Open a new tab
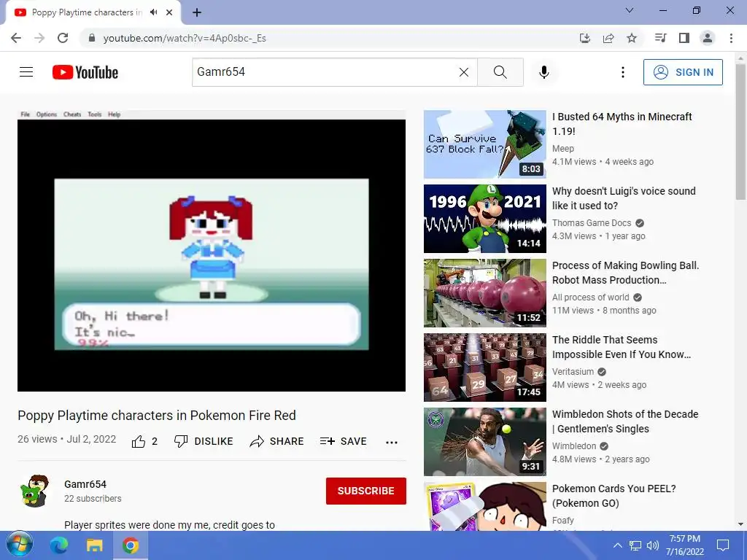 tap(197, 12)
